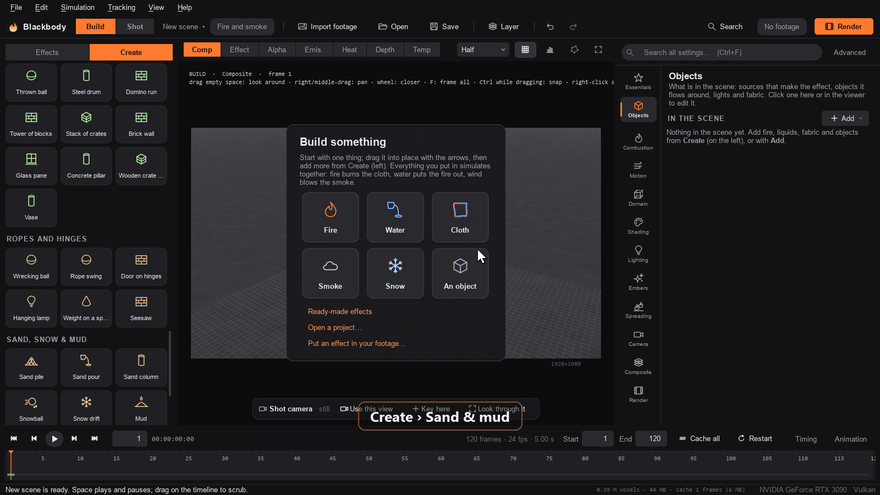Screen dimensions: 880x495
Task: Add the Sand pour preset
Action: coord(86,367)
